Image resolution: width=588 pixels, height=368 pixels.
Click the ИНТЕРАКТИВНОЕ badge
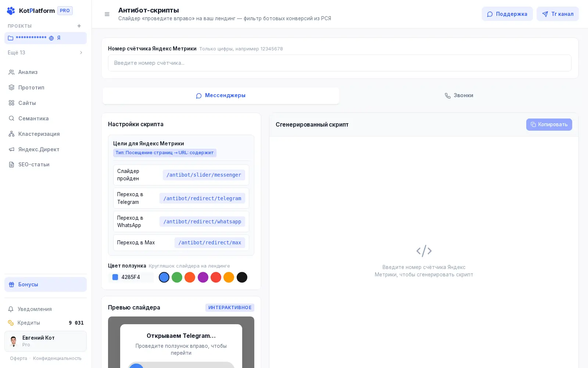pyautogui.click(x=230, y=308)
